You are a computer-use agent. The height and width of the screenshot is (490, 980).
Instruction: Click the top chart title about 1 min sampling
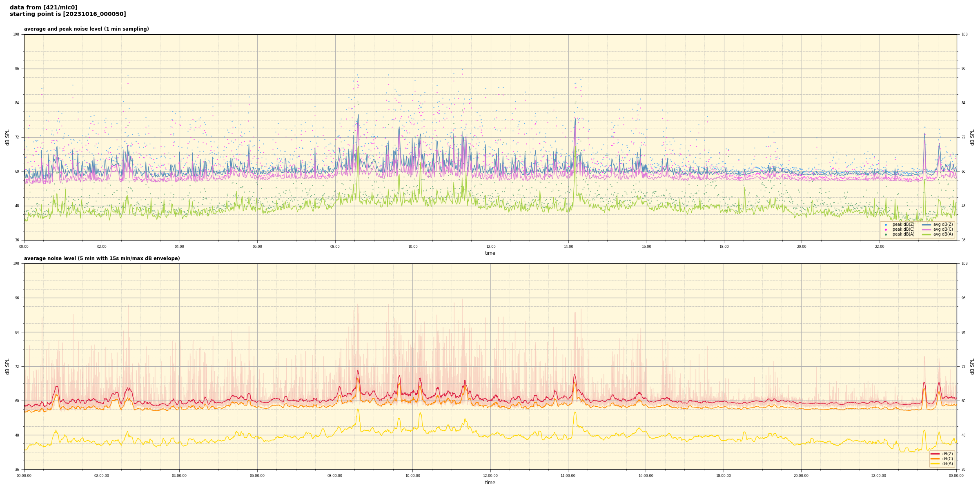tap(86, 29)
